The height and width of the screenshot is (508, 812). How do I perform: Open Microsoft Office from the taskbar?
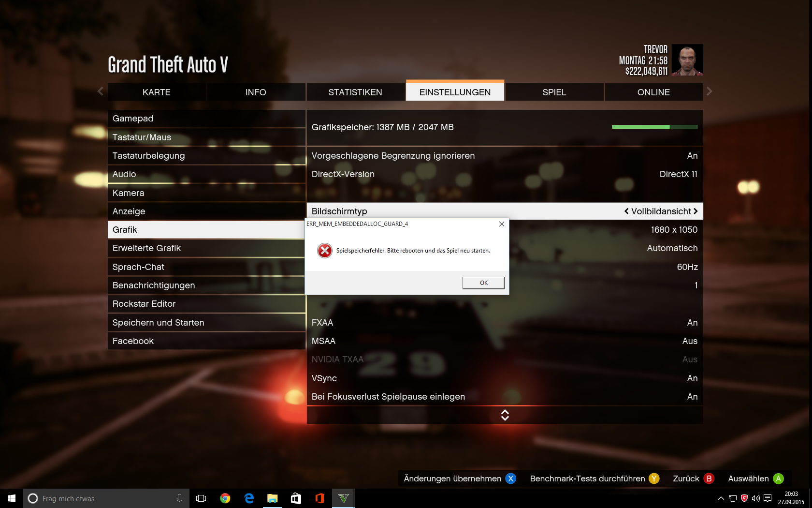pyautogui.click(x=319, y=498)
